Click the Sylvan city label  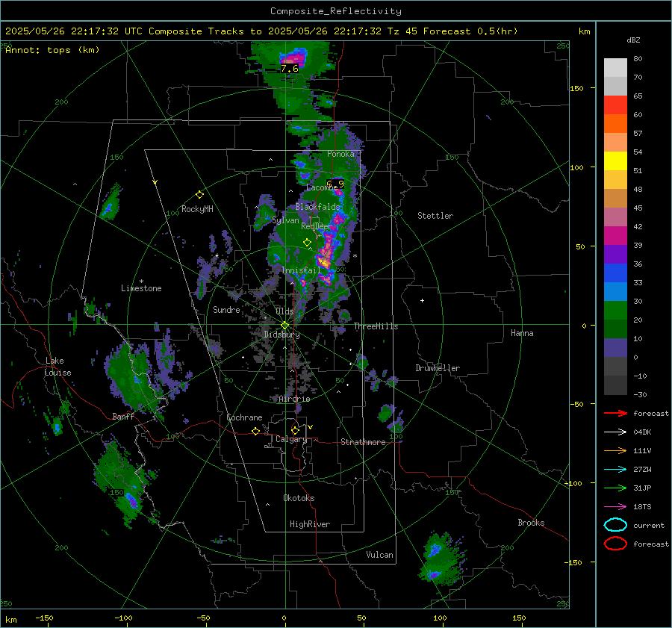[x=285, y=220]
